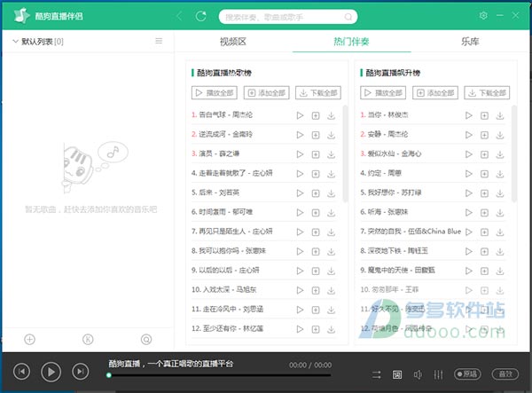Play song 告白气球 - 周杰伦

coord(300,115)
